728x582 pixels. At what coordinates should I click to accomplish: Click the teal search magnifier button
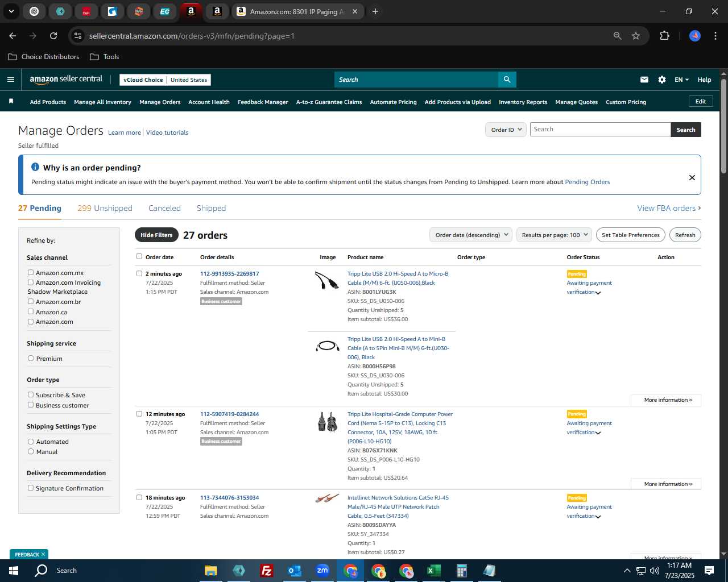(x=507, y=80)
